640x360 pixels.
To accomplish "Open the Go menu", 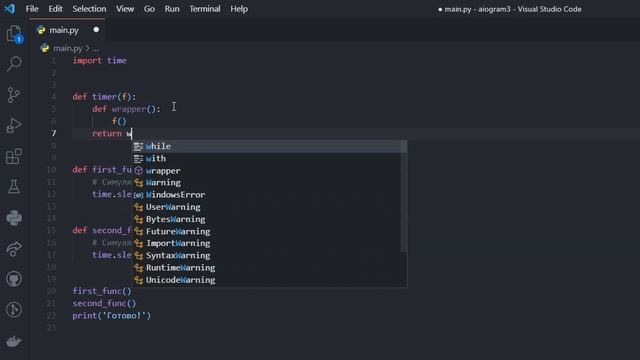I will click(x=149, y=9).
